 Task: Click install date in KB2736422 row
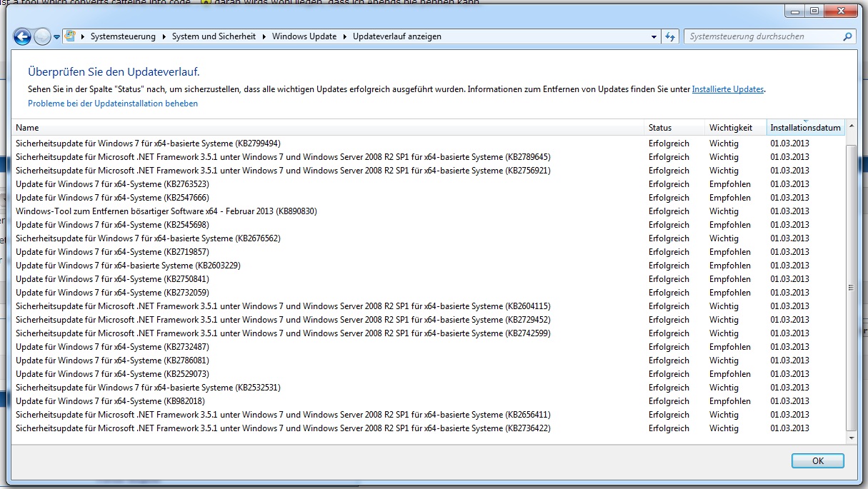point(789,428)
